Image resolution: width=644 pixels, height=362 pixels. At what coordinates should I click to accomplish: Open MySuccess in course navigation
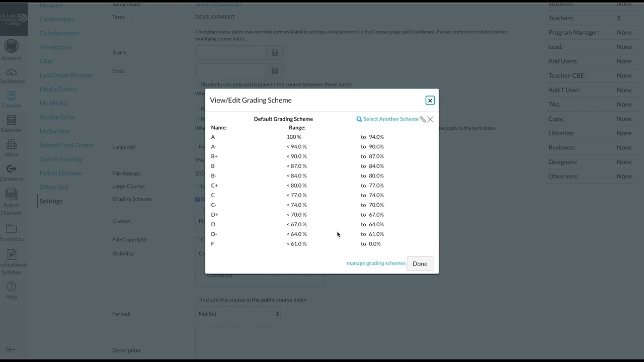[x=54, y=131]
